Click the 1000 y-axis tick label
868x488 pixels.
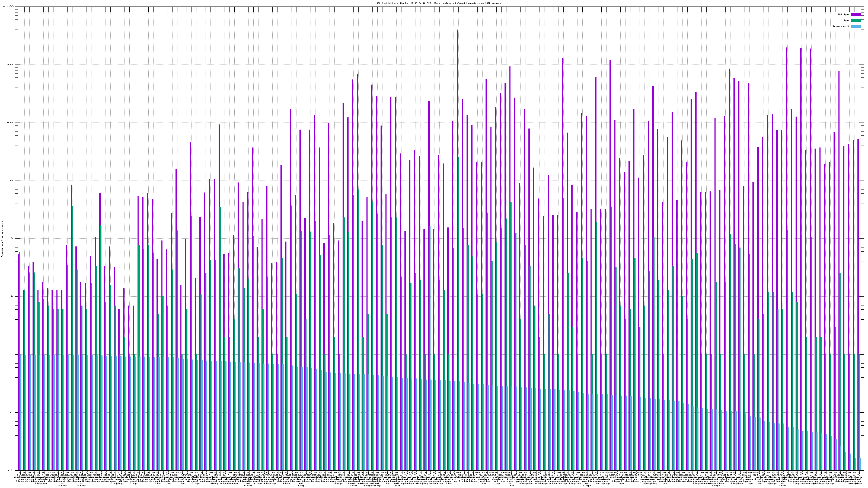click(x=11, y=181)
